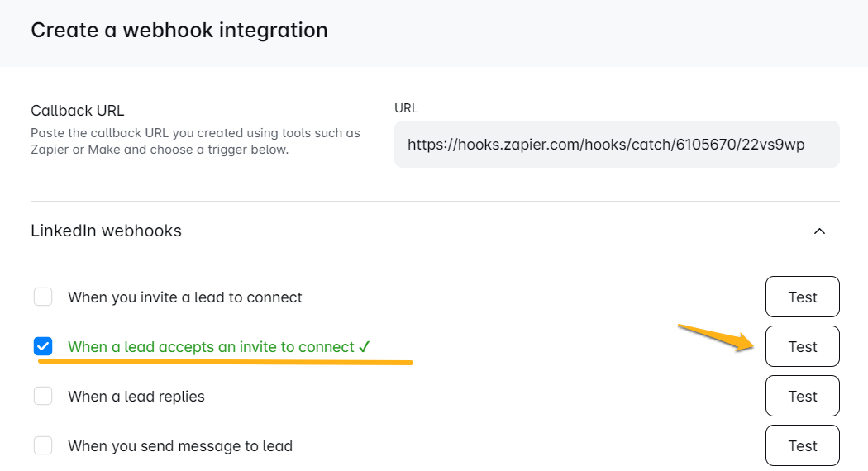The width and height of the screenshot is (868, 471).
Task: Tick the checkbox for when a lead replies
Action: point(43,396)
